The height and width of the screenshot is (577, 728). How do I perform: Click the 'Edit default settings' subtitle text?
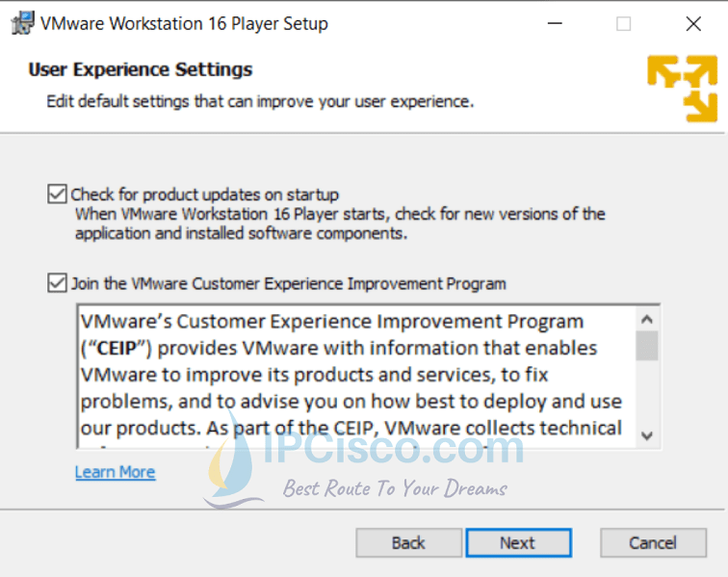[260, 101]
